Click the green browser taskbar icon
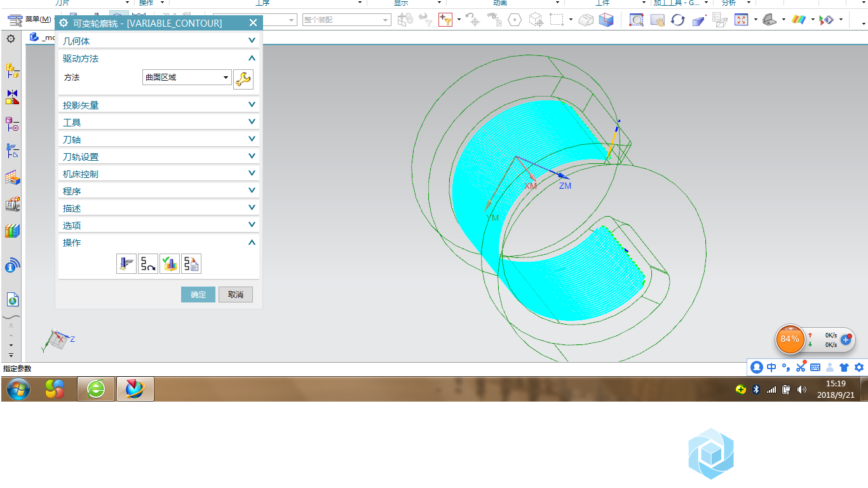This screenshot has height=488, width=868. [x=96, y=388]
